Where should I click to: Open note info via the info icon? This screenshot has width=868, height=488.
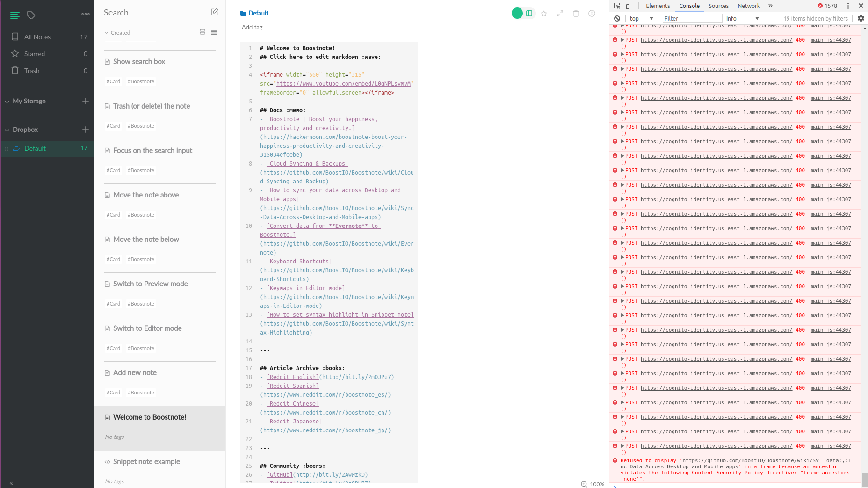tap(592, 14)
